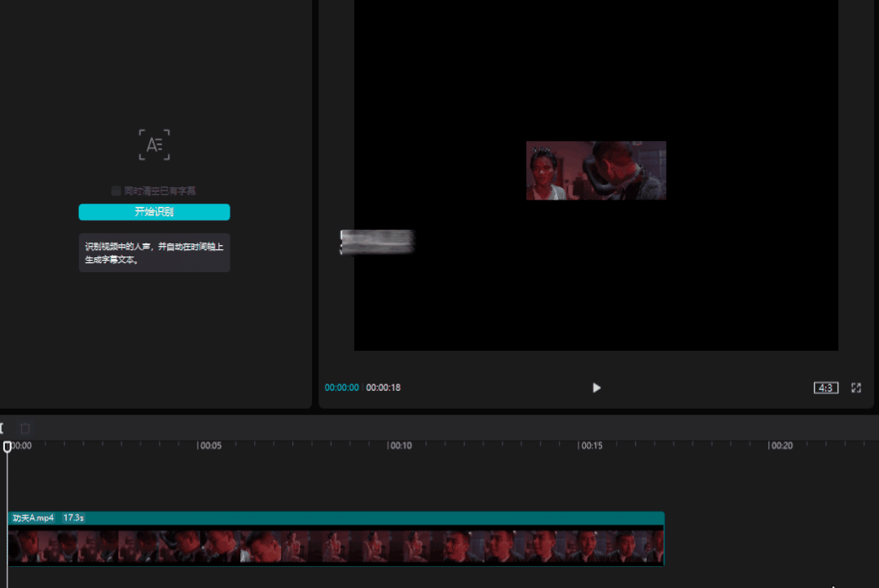Click the total duration 00:00:18 text
The width and height of the screenshot is (879, 588).
(x=383, y=388)
